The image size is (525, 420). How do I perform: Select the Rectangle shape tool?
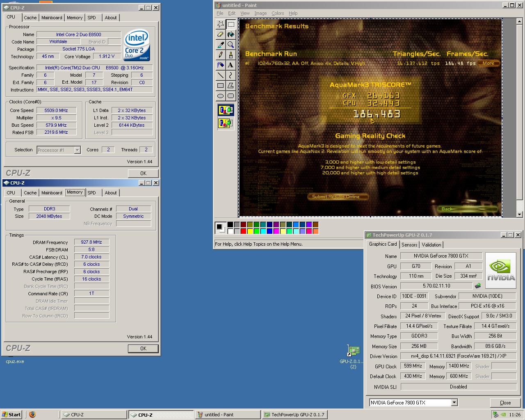pos(221,85)
